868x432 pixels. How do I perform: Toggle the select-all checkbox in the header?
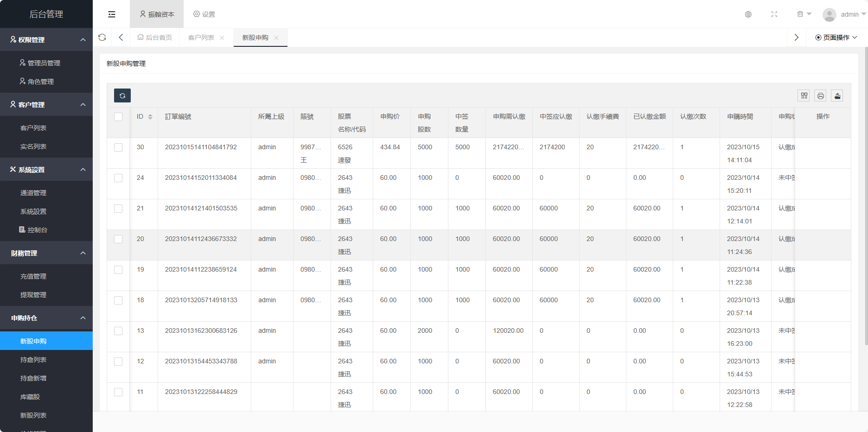pos(118,117)
